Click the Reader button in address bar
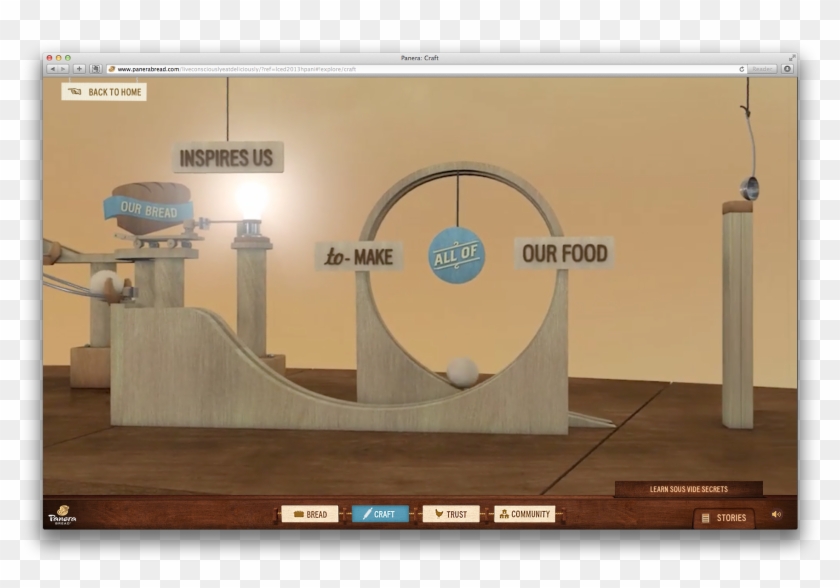840x588 pixels. coord(764,69)
